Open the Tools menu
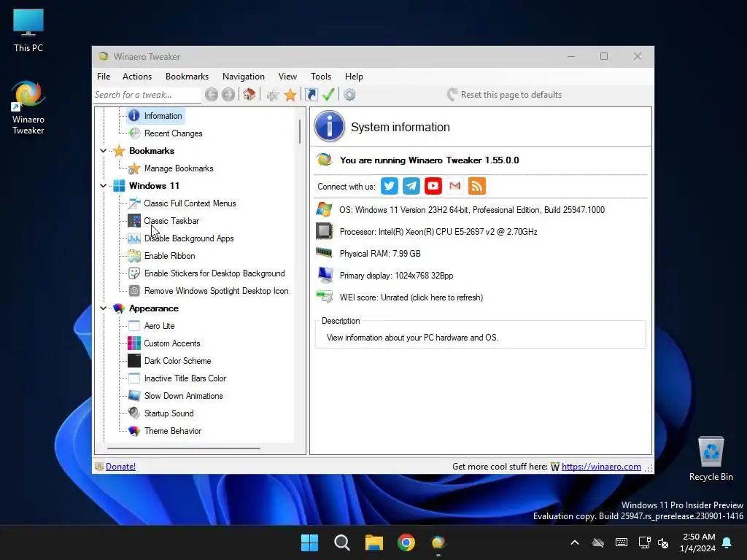 pos(321,77)
